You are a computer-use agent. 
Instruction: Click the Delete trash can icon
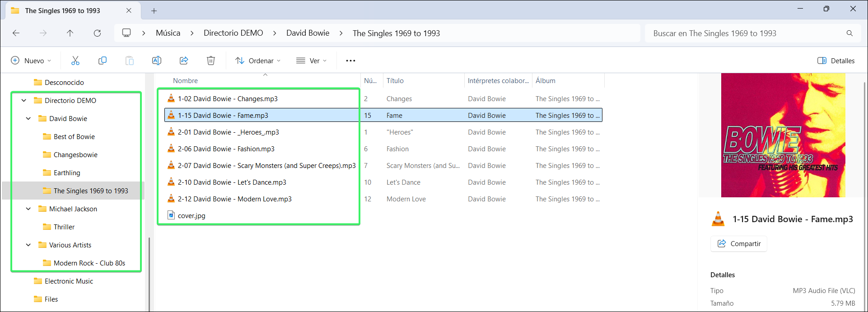211,61
